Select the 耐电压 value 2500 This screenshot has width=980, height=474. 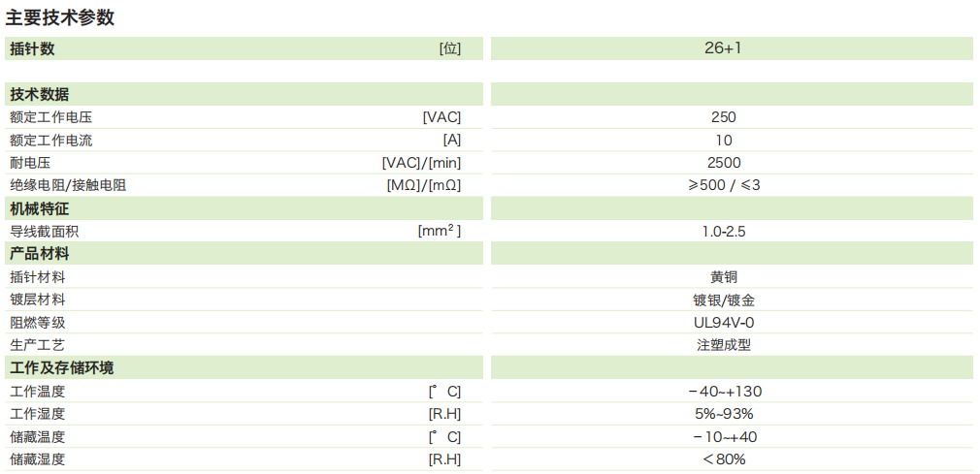pyautogui.click(x=723, y=163)
